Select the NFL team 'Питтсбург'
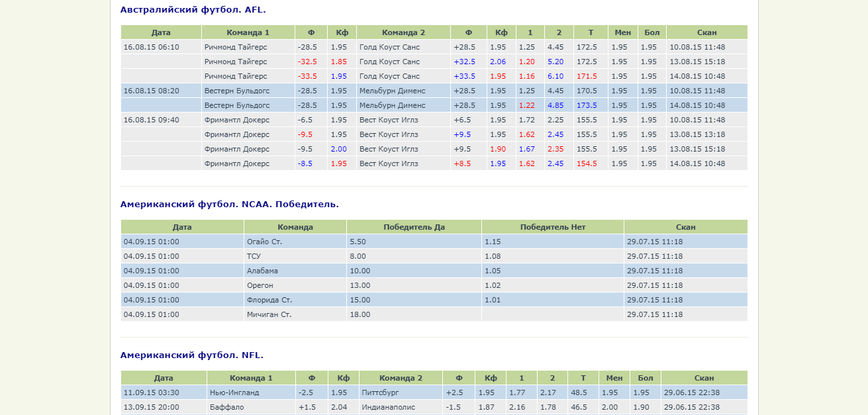This screenshot has height=415, width=868. click(381, 392)
